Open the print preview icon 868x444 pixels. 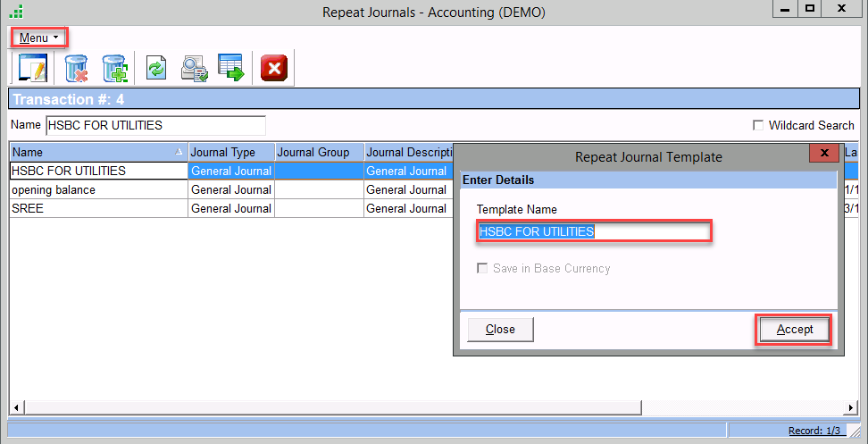tap(194, 69)
